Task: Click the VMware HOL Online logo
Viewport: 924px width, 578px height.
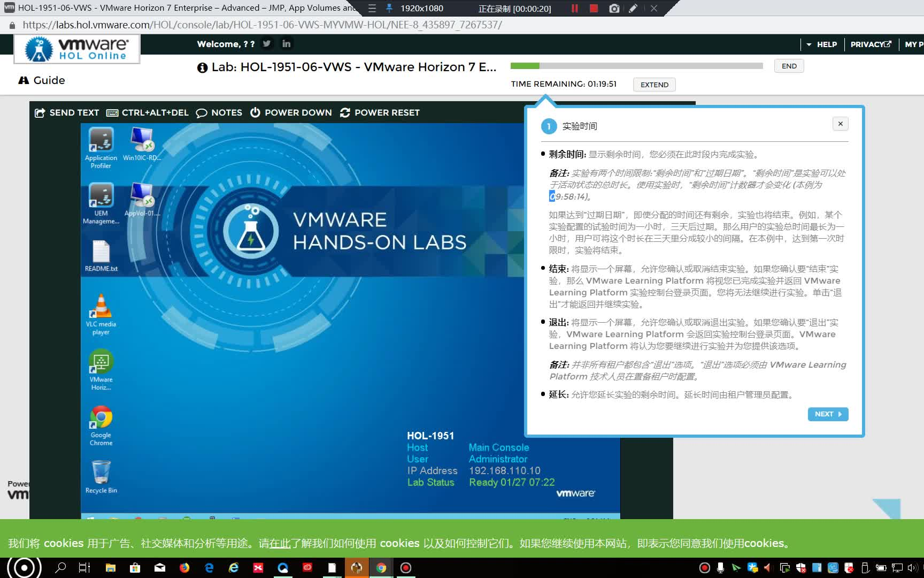Action: (77, 49)
